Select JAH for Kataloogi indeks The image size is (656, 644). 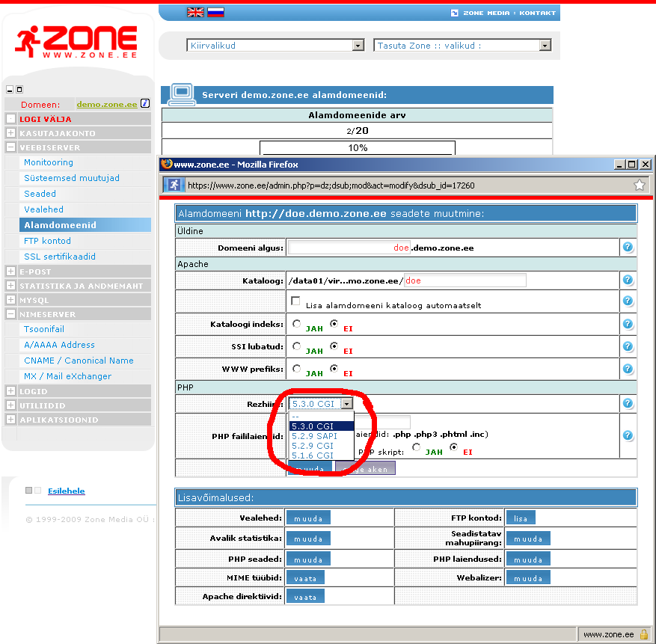pos(297,323)
